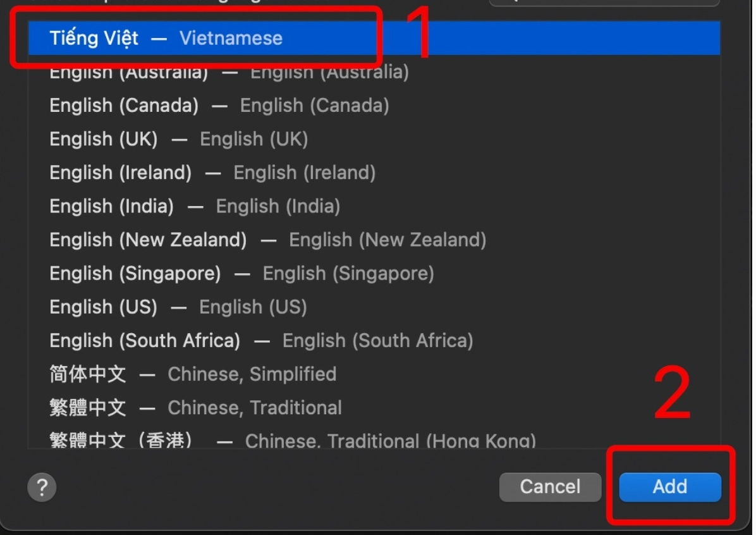This screenshot has width=756, height=535.
Task: Pick English (UK) language entry
Action: (104, 139)
